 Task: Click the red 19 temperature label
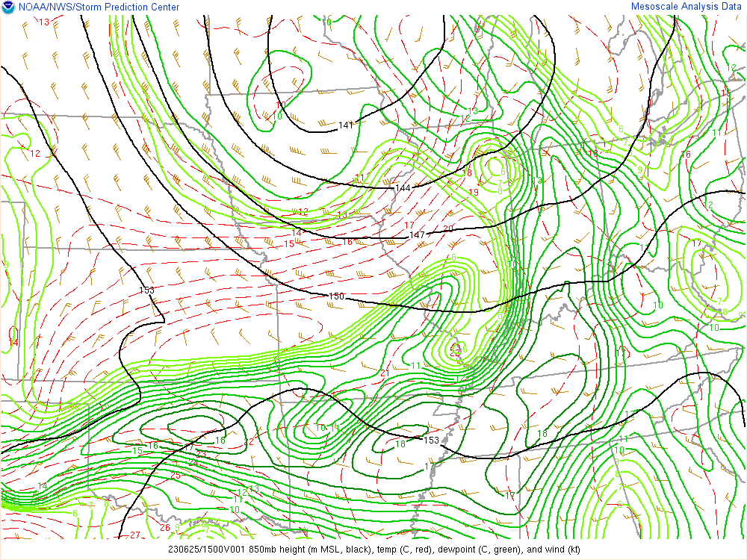(473, 192)
